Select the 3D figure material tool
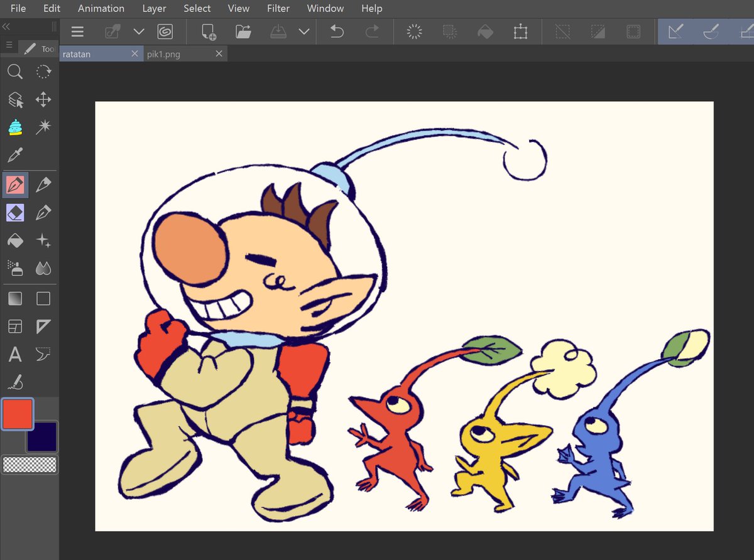Viewport: 754px width, 560px height. pyautogui.click(x=15, y=127)
